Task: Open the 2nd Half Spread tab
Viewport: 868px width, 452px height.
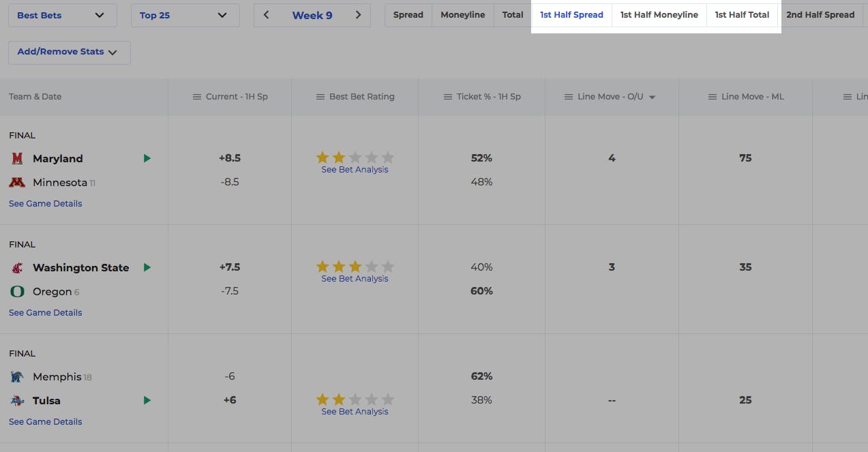Action: pyautogui.click(x=820, y=15)
